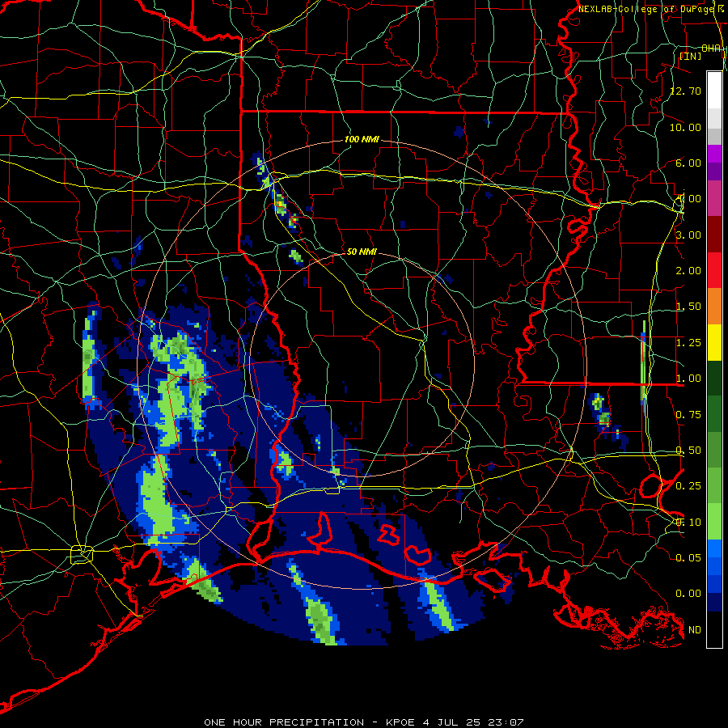Click the 0.00 scale value

point(688,594)
